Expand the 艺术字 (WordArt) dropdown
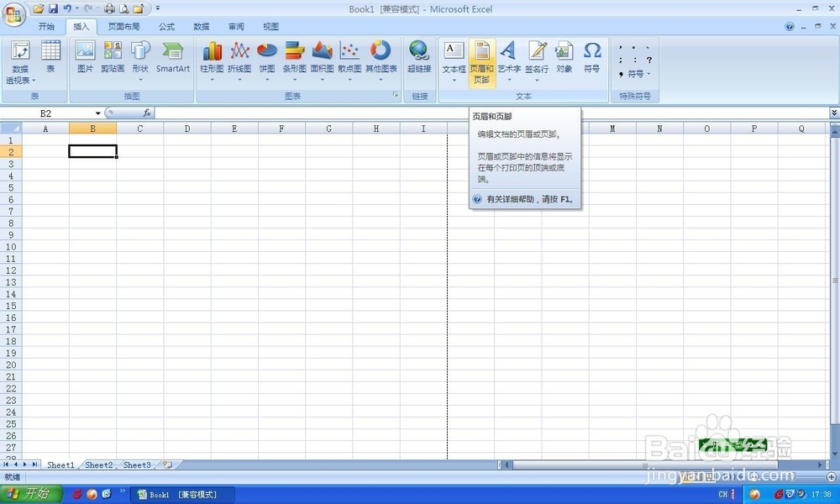 coord(509,81)
